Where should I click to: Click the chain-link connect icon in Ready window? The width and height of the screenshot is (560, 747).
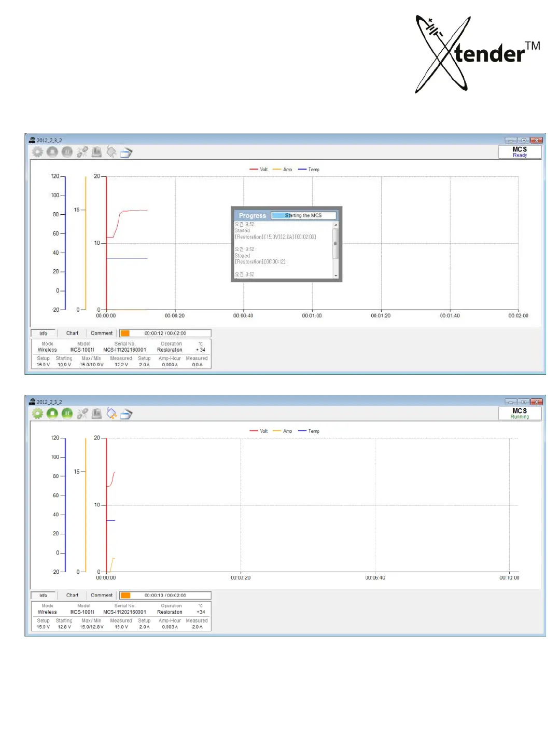82,152
